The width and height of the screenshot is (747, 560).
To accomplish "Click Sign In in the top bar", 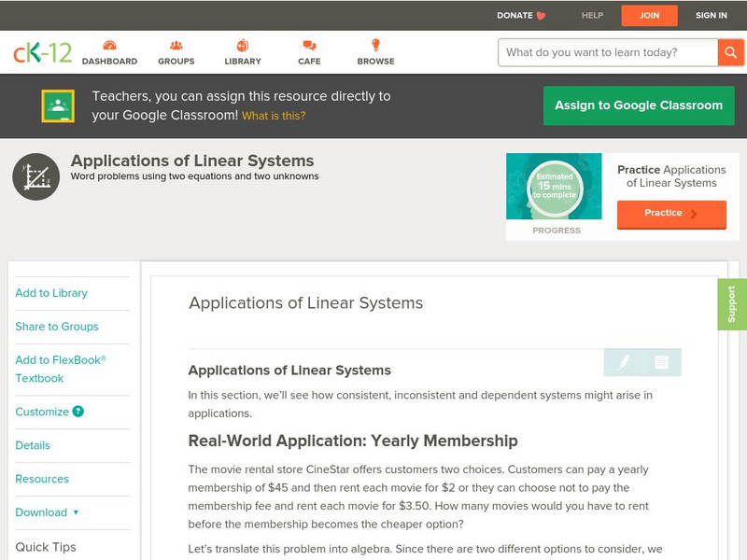I will pyautogui.click(x=711, y=16).
